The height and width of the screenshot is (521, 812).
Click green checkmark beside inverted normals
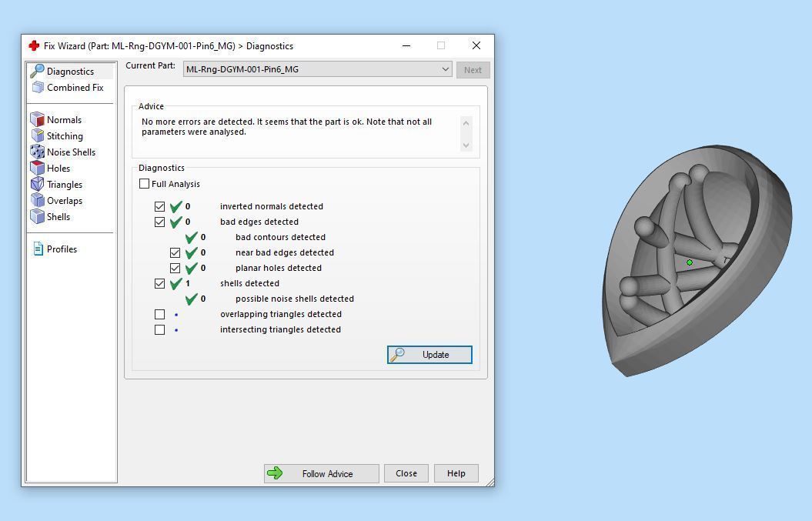click(176, 207)
